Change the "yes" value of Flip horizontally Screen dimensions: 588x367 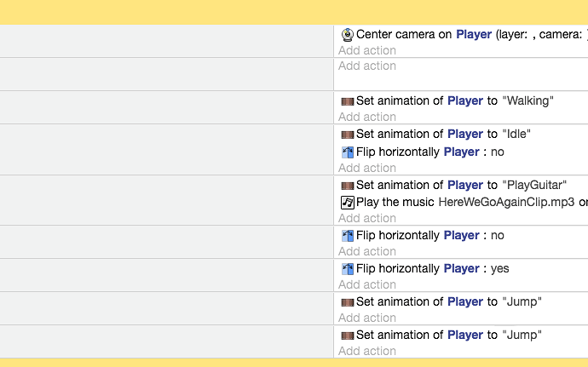(x=500, y=268)
